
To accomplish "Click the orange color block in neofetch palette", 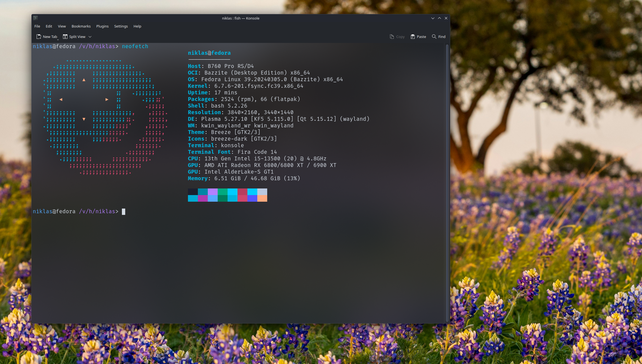I will pos(262,198).
